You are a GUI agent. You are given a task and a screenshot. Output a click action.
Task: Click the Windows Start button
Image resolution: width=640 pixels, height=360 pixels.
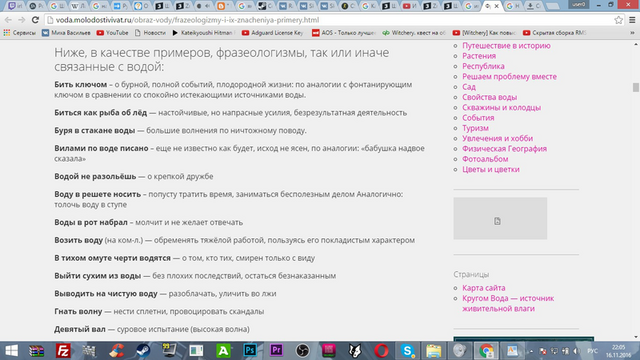click(x=11, y=351)
